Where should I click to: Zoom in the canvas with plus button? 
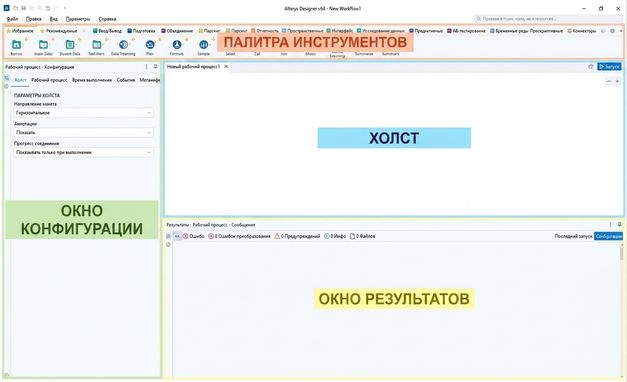617,81
